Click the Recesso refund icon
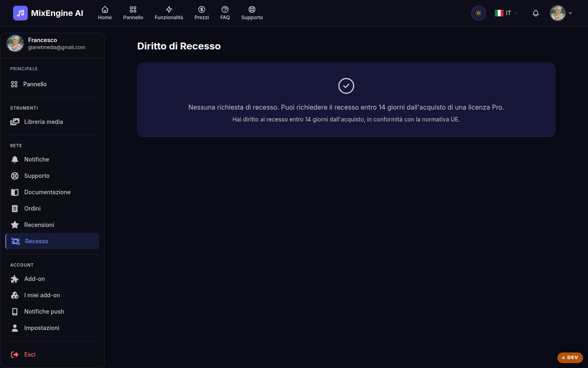 (x=16, y=241)
